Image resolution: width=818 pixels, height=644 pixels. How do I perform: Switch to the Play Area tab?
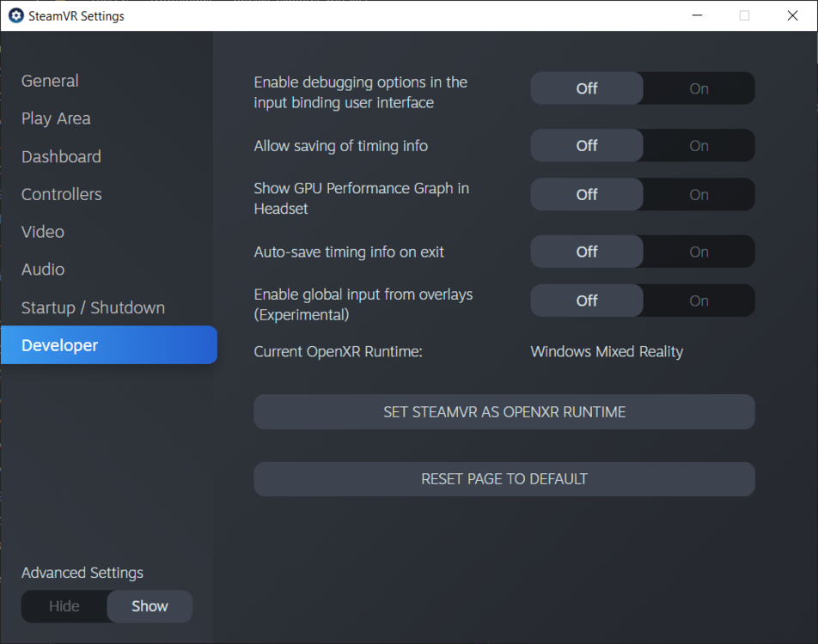pos(56,118)
